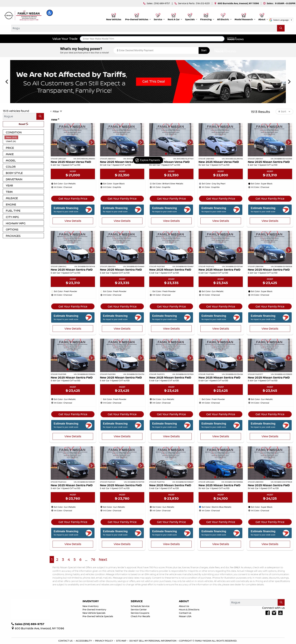Open the Facebook social icon in the footer
The width and height of the screenshot is (296, 644).
click(267, 613)
